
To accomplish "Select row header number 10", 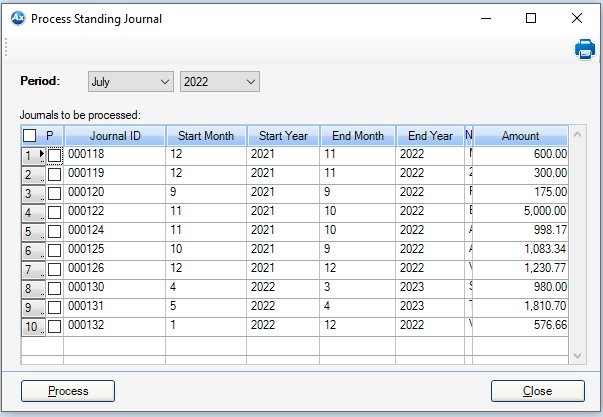I will click(33, 327).
